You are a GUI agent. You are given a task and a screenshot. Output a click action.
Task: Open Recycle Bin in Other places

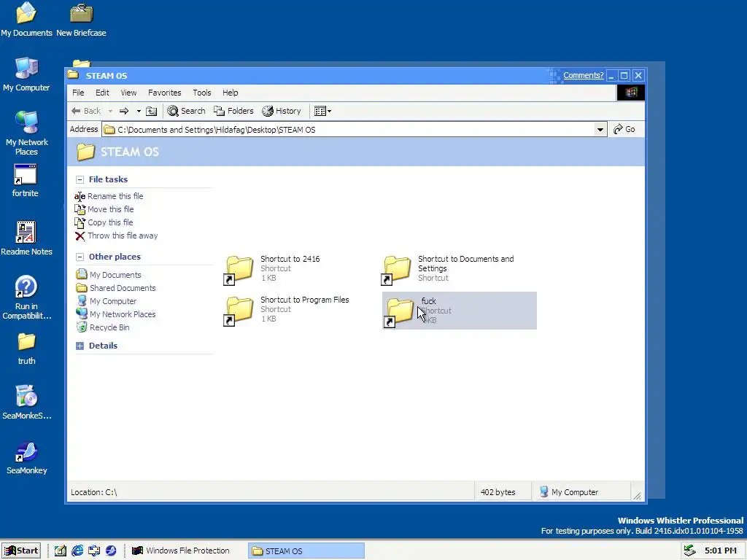pyautogui.click(x=103, y=327)
